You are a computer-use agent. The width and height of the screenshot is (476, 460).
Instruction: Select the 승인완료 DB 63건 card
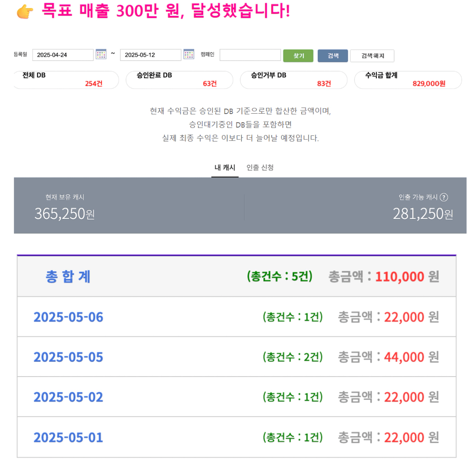point(179,79)
